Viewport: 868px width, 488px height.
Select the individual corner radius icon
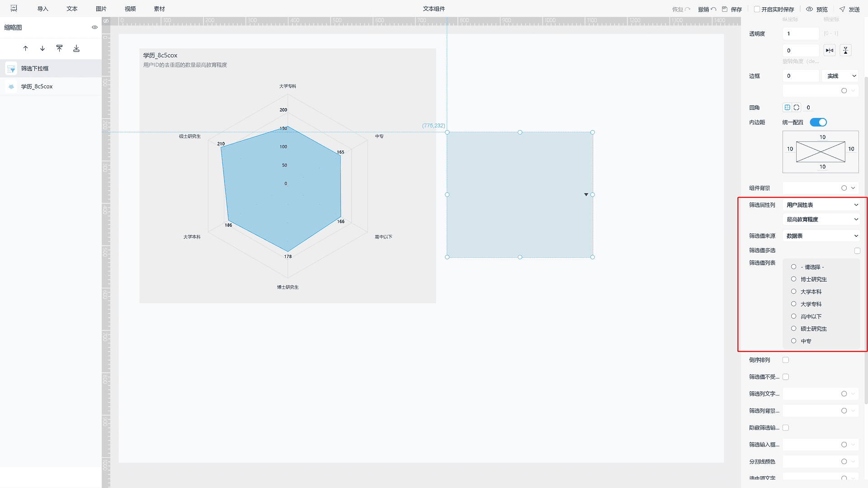click(x=797, y=108)
